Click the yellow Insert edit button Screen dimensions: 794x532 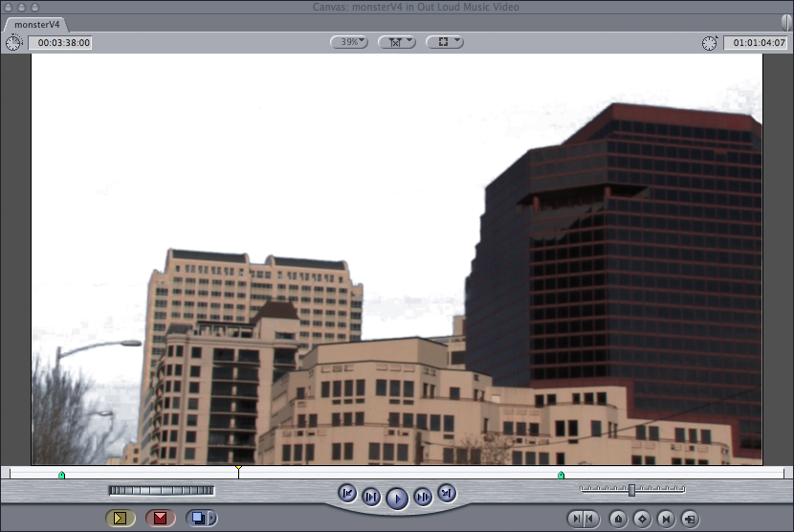(x=120, y=519)
